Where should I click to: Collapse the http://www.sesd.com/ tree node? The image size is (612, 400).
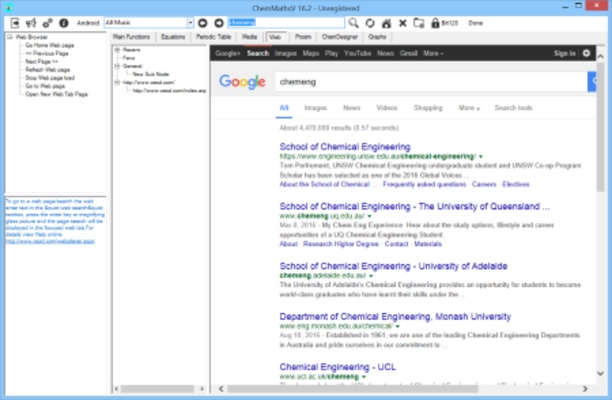(x=117, y=82)
